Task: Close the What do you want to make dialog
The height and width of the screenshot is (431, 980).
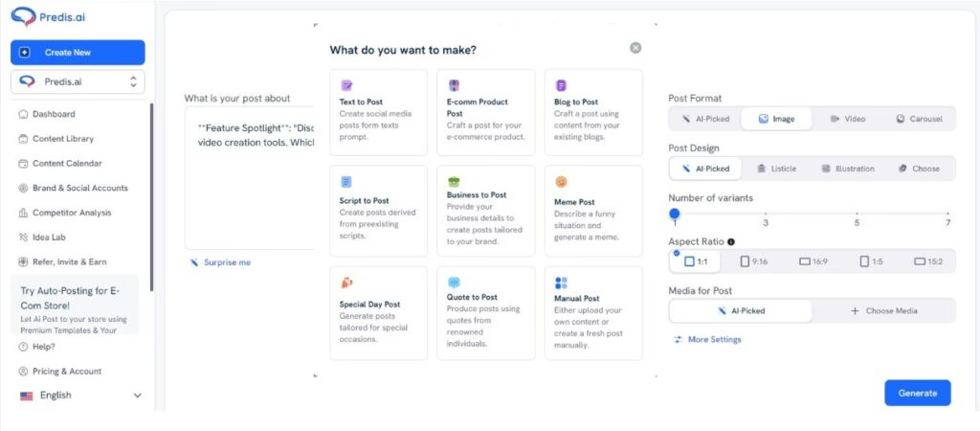Action: click(x=635, y=48)
